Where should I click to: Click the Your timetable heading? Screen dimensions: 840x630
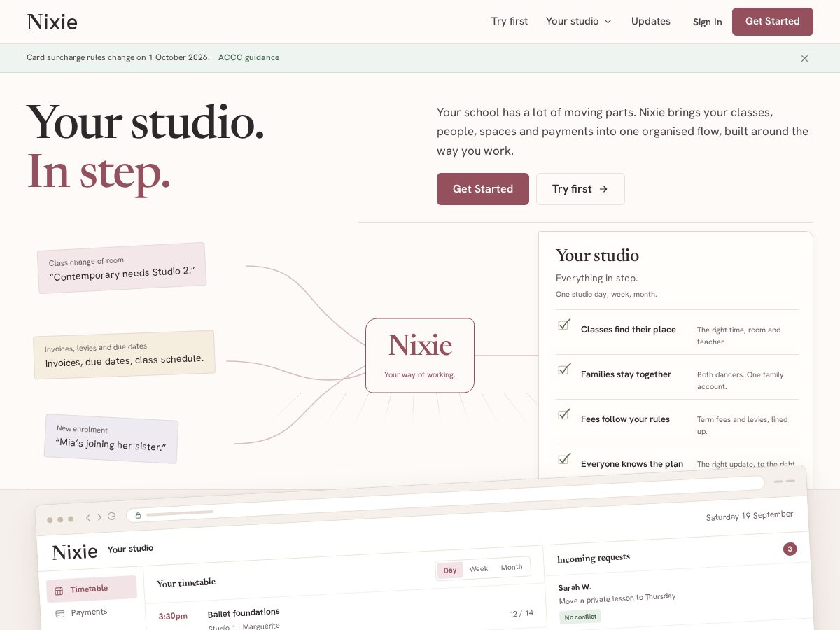click(x=186, y=582)
